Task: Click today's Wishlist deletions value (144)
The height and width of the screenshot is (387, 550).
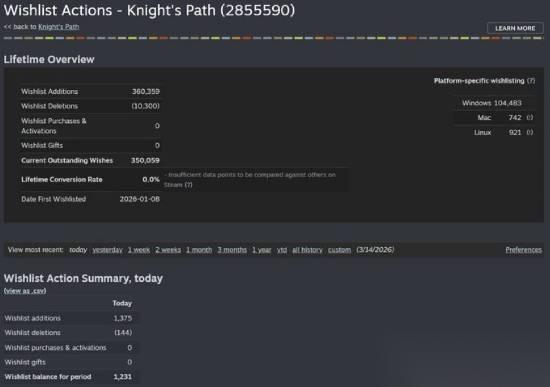Action: click(x=123, y=333)
